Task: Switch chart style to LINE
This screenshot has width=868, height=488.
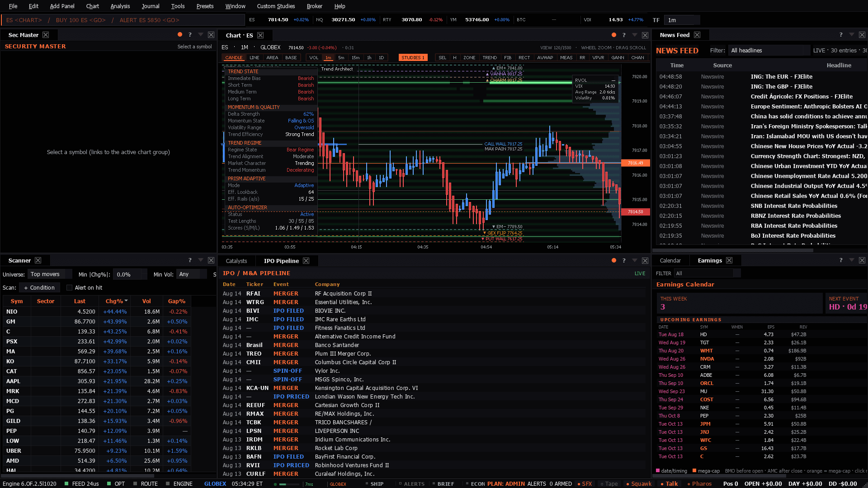Action: click(x=255, y=58)
